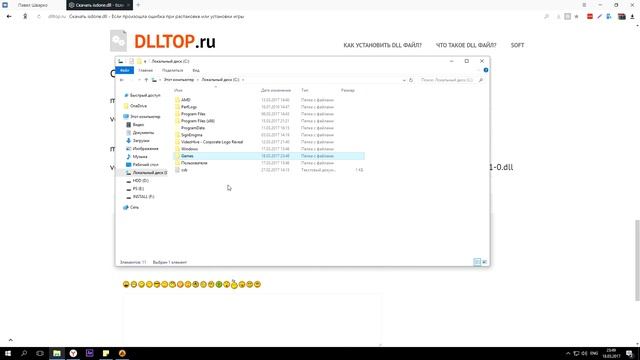
Task: Open the Пользователи folder
Action: click(194, 163)
